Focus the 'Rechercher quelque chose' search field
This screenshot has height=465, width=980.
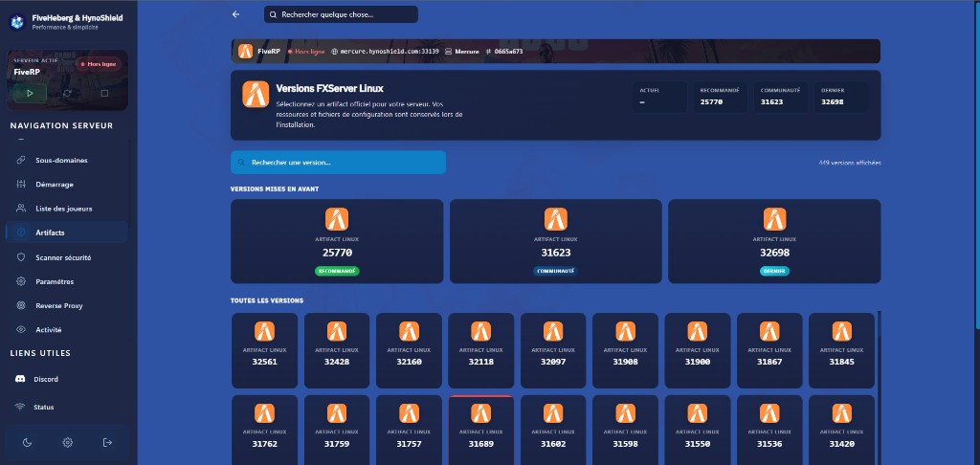click(x=341, y=14)
